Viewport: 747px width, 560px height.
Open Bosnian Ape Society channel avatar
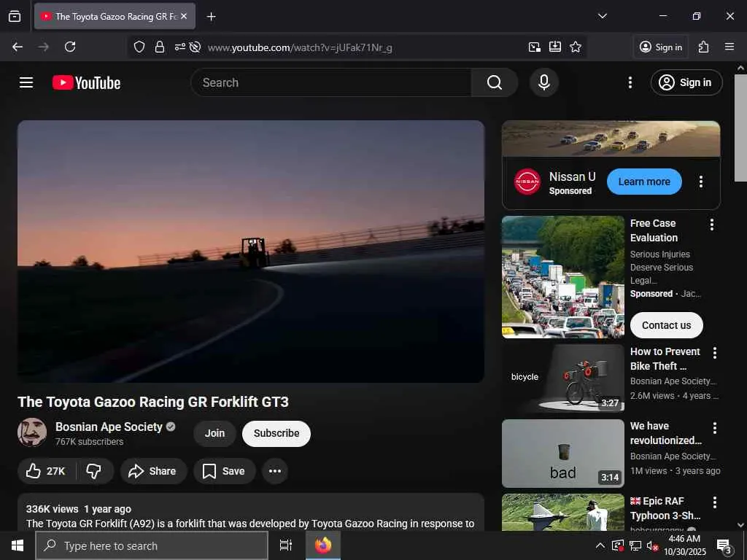click(x=32, y=432)
